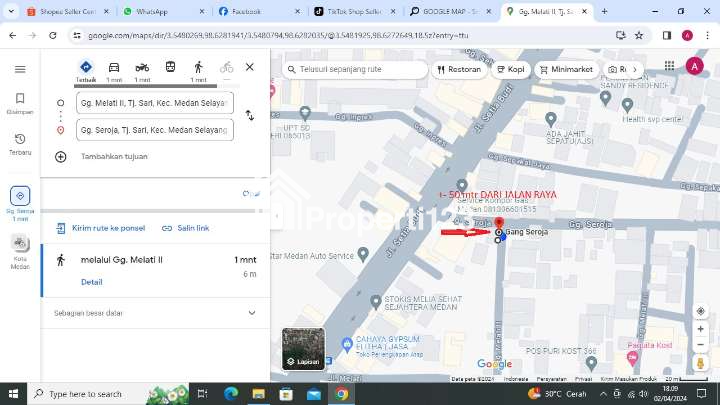Zoom in the map
This screenshot has width=720, height=405.
pyautogui.click(x=700, y=329)
